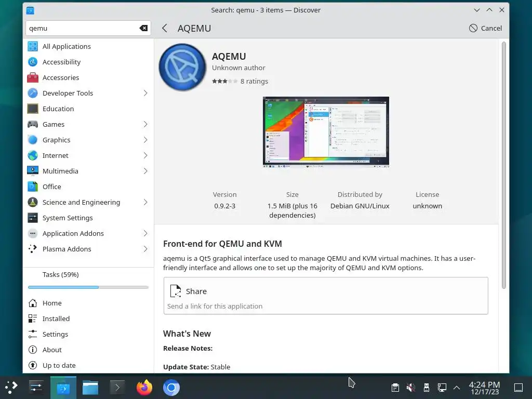Screen dimensions: 532x399
Task: Click the "Debian GNU/Linux" distributor text
Action: 360,206
